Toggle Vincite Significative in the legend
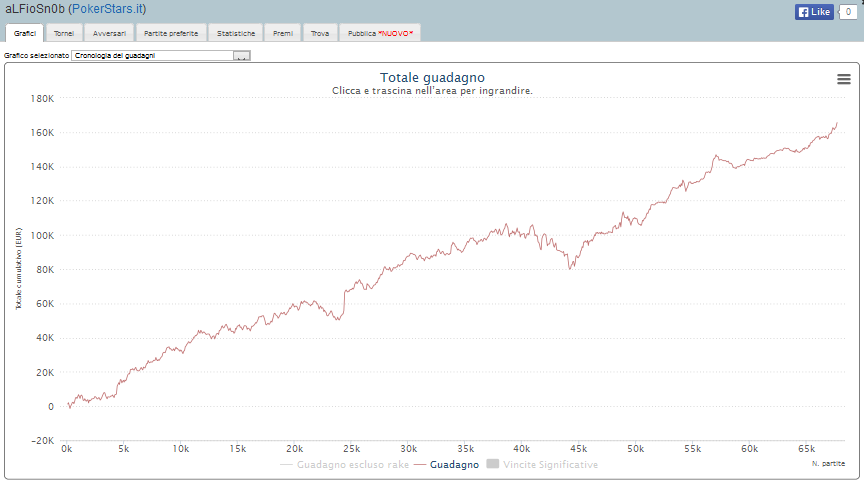The height and width of the screenshot is (481, 864). pos(541,465)
